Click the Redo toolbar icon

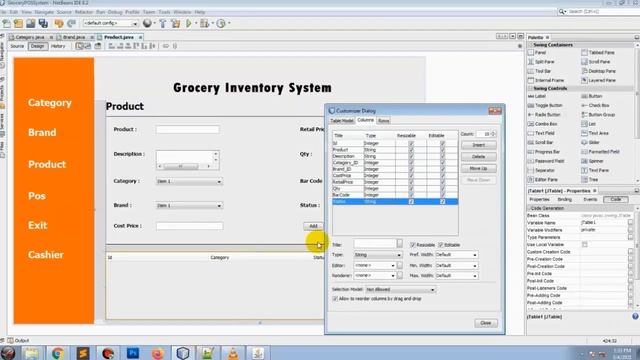[x=71, y=23]
